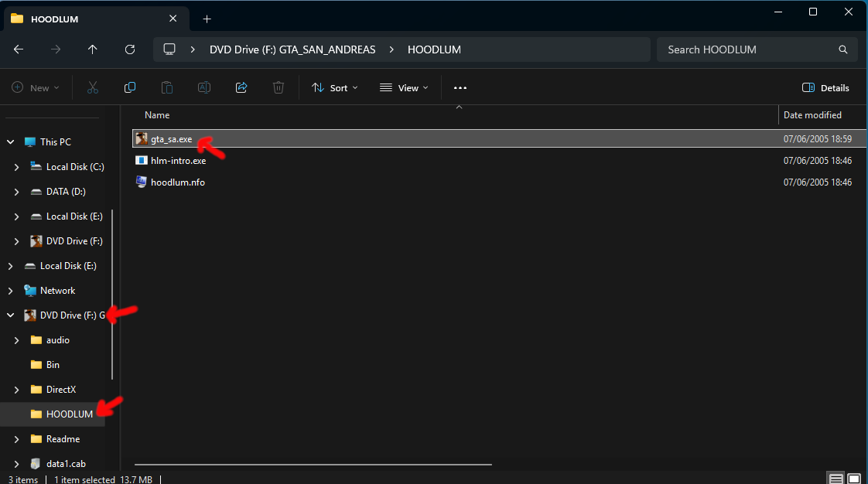Select Network in navigation pane
Screen dimensions: 868x484
(57, 291)
